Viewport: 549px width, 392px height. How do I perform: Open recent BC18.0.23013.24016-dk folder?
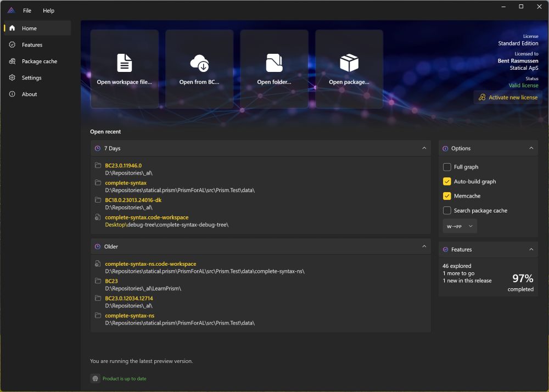pyautogui.click(x=133, y=200)
